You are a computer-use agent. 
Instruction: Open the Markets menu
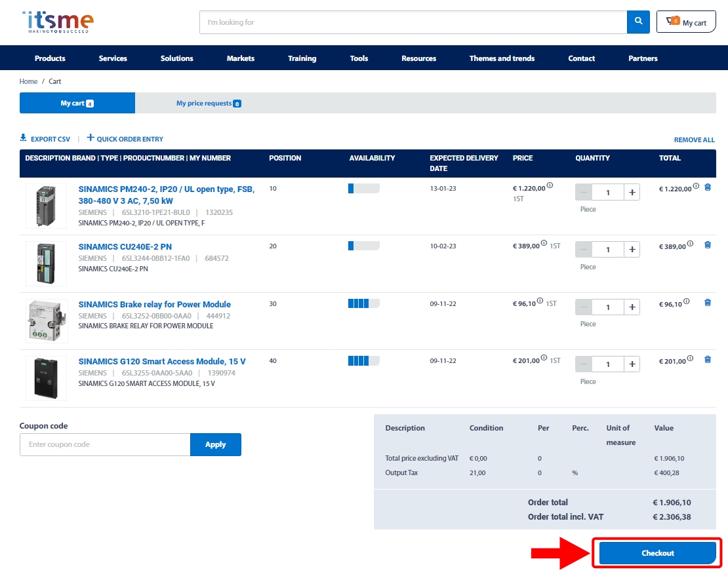tap(241, 58)
